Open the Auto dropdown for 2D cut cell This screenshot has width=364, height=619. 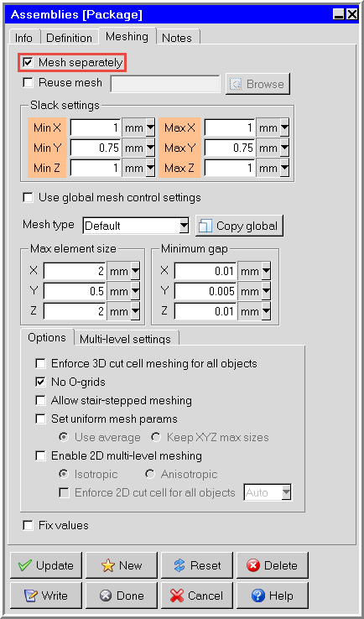(287, 492)
